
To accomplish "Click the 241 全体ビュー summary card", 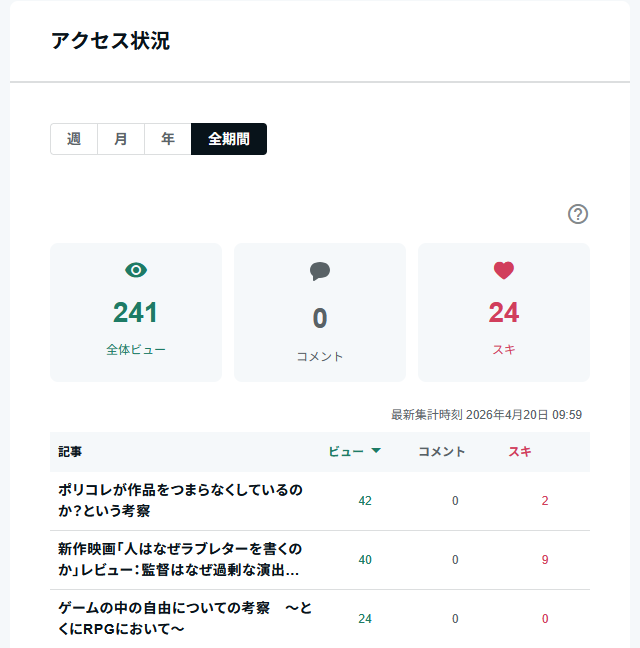I will (x=136, y=312).
